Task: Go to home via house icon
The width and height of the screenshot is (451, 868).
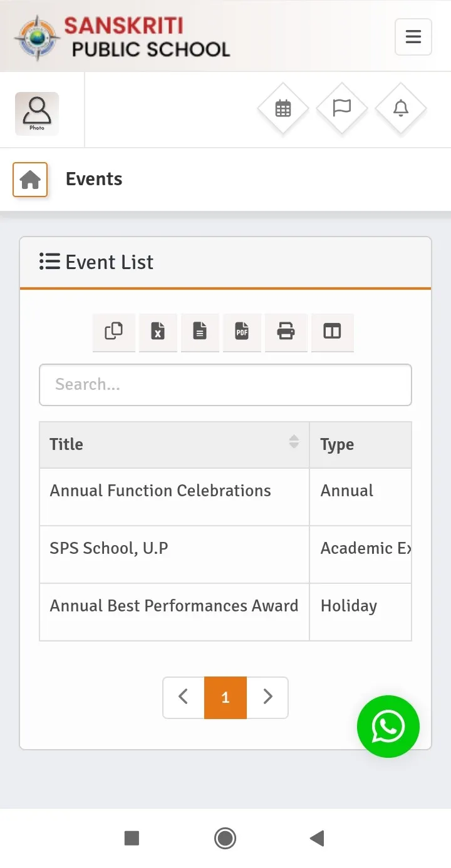Action: point(30,180)
